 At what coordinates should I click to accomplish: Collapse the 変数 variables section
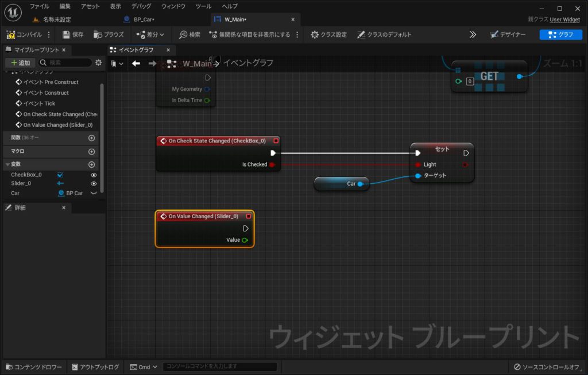(x=7, y=164)
